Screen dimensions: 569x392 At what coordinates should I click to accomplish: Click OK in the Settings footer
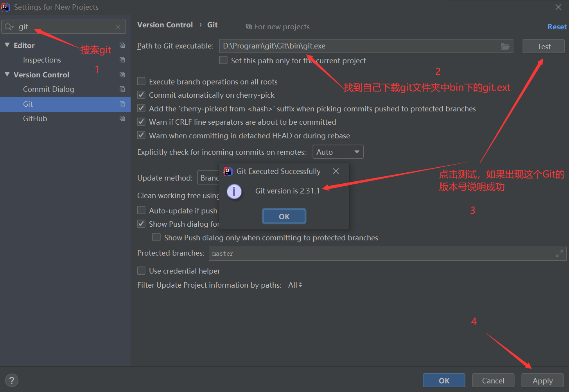pyautogui.click(x=444, y=380)
